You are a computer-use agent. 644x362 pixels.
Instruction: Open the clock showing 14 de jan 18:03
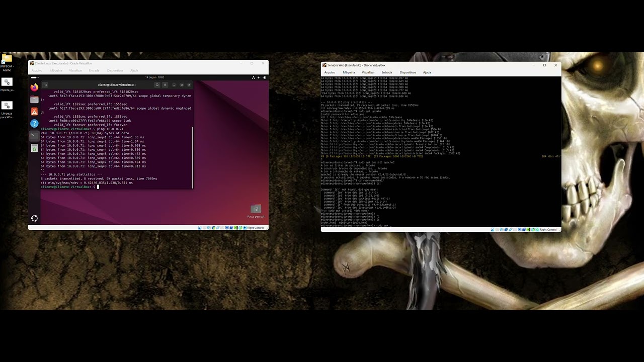click(154, 77)
